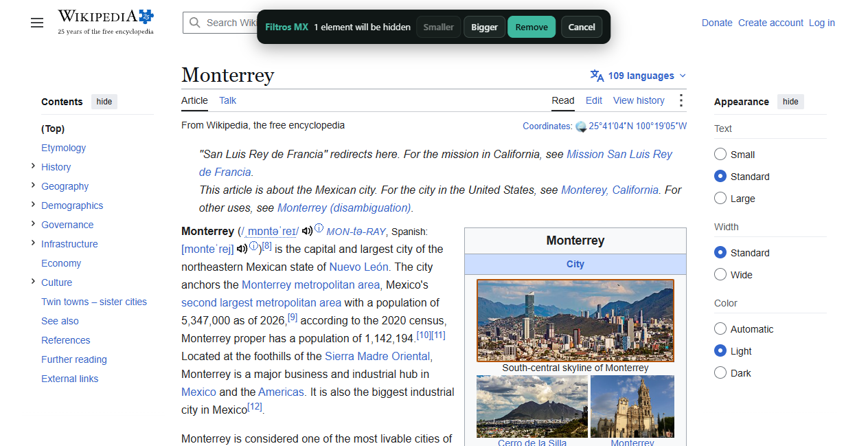Viewport: 868px width, 446px height.
Task: Jump to (Top) in contents
Action: point(53,129)
